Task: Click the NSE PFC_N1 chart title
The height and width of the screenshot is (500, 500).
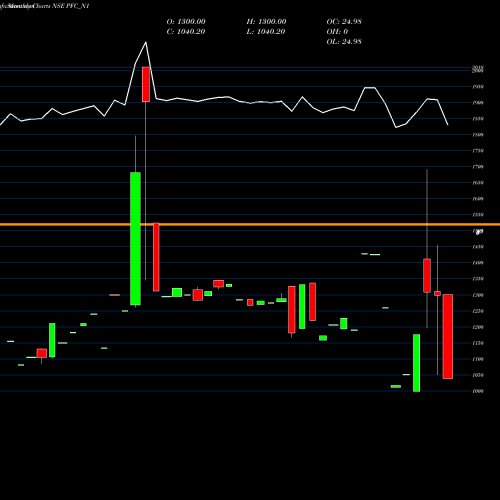Action: click(71, 6)
